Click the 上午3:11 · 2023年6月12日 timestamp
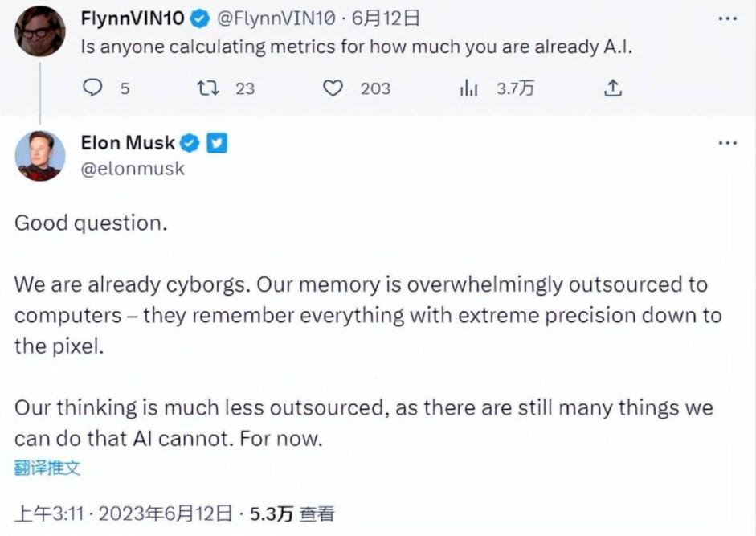This screenshot has height=536, width=756. (124, 513)
